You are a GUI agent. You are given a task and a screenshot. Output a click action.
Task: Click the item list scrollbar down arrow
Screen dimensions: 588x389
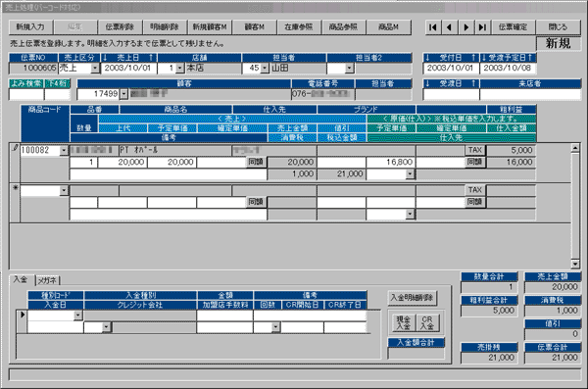tap(575, 265)
